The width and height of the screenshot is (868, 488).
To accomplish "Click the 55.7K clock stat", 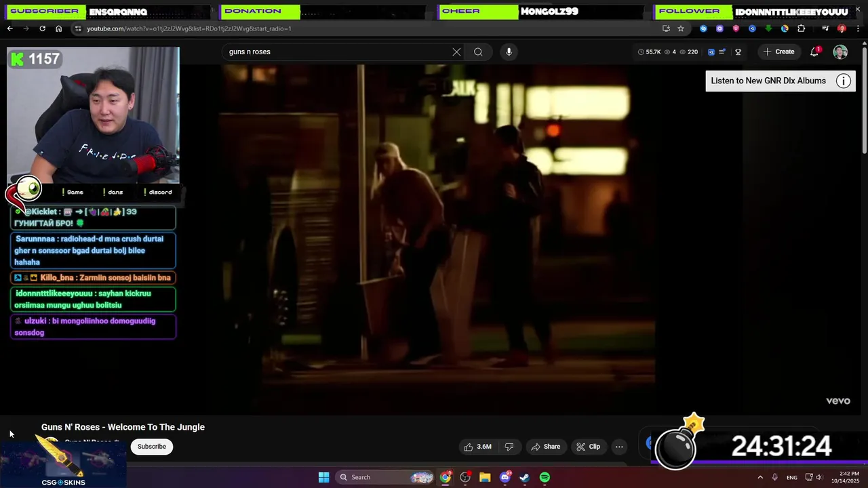I will 649,52.
